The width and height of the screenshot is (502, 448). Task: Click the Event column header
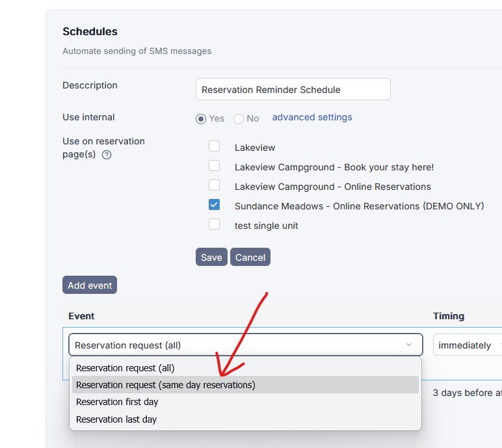pos(81,316)
